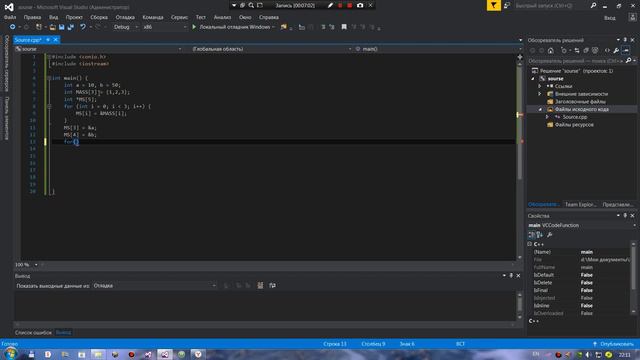This screenshot has height=360, width=640.
Task: Select Source.cpp in Solution Explorer
Action: coord(575,117)
